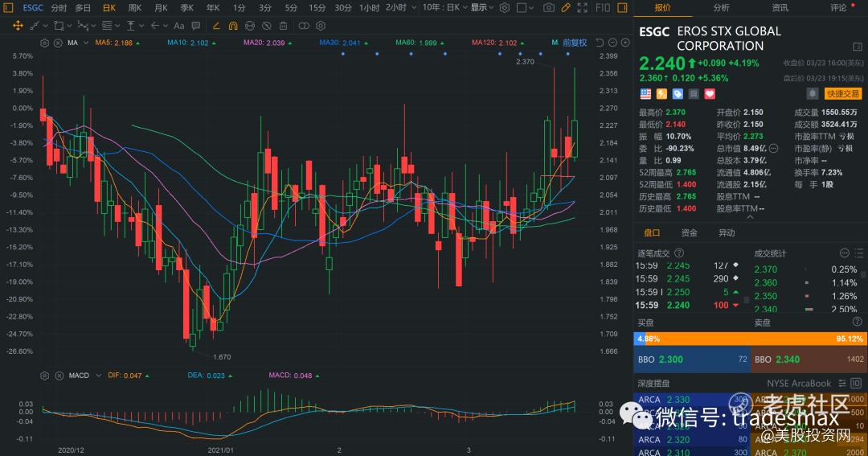Open drawing tools settings gear
The width and height of the screenshot is (868, 456).
pyautogui.click(x=321, y=26)
